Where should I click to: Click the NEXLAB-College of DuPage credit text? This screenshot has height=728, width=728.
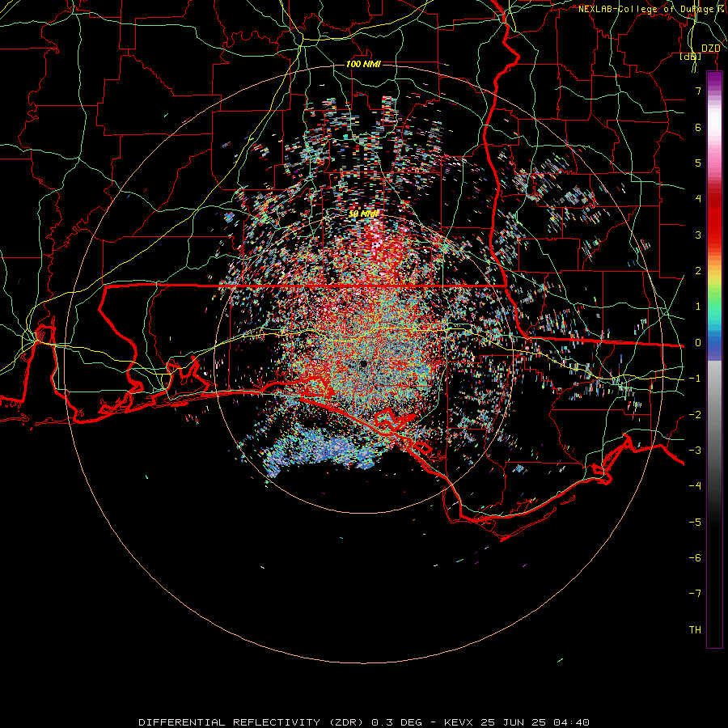pos(651,9)
